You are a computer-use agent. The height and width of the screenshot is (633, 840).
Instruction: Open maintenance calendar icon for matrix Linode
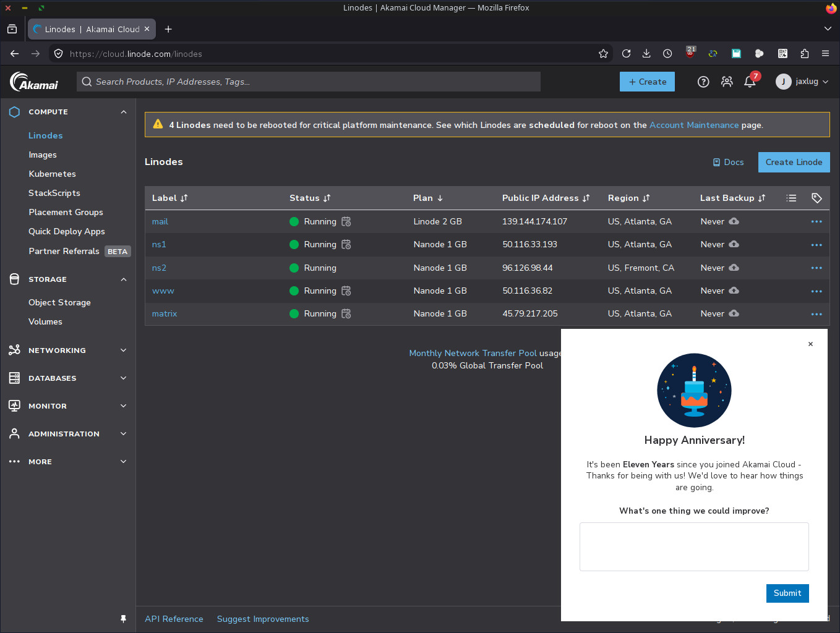click(x=346, y=313)
